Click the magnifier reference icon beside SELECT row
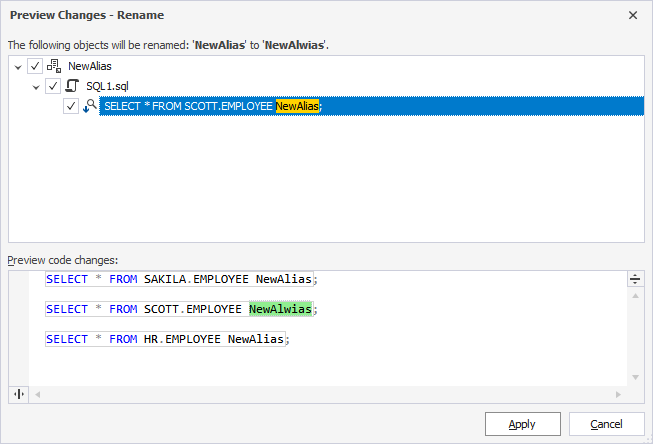Image resolution: width=653 pixels, height=444 pixels. click(x=89, y=106)
